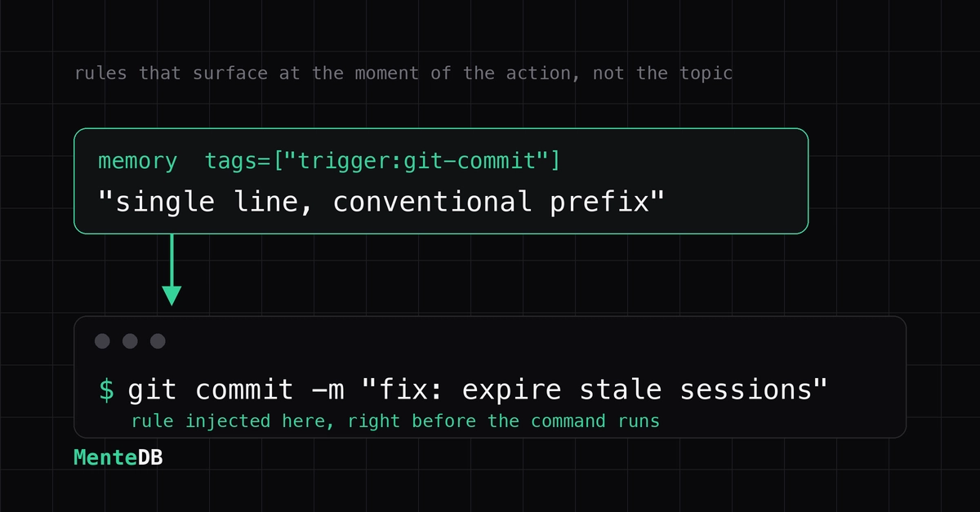The image size is (980, 512).
Task: Click the "single line, conventional prefix" string
Action: click(x=383, y=201)
